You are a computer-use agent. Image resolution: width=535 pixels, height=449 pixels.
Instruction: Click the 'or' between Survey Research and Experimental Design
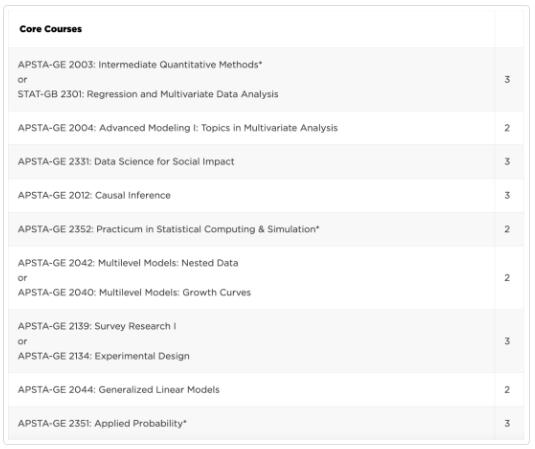tap(23, 341)
